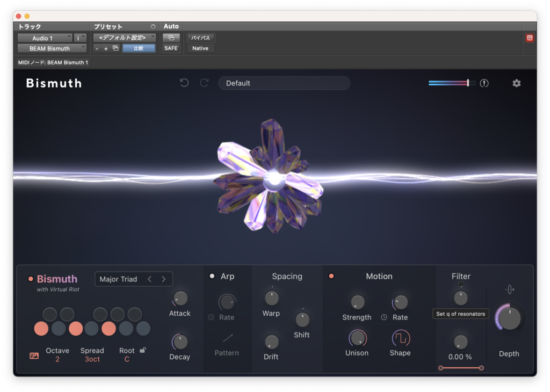Click the Motion Strength knob
This screenshot has height=392, width=550.
click(357, 302)
